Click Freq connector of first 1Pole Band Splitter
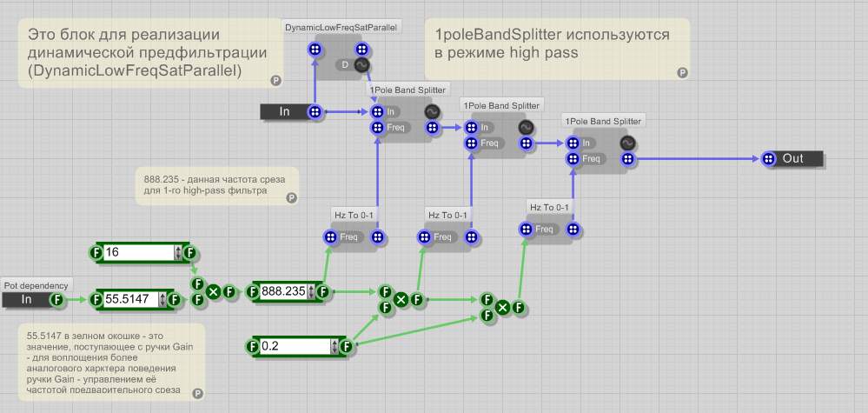Viewport: 868px width, 413px height. 377,128
